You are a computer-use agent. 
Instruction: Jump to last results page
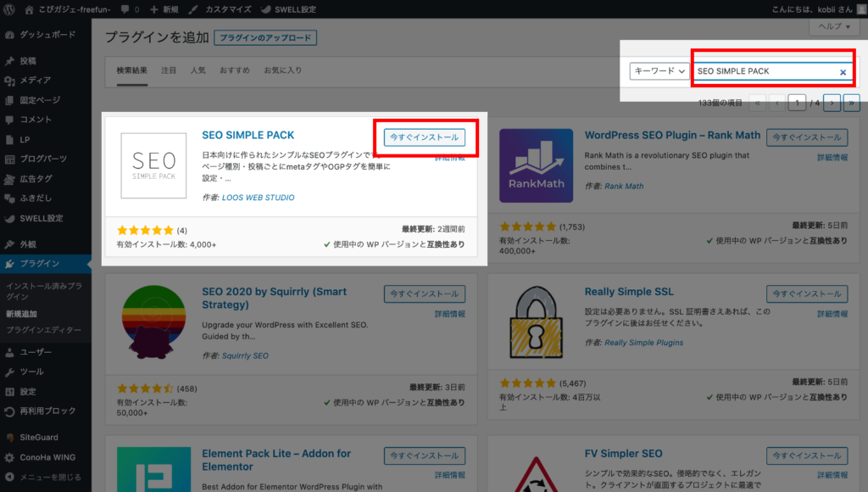[851, 103]
